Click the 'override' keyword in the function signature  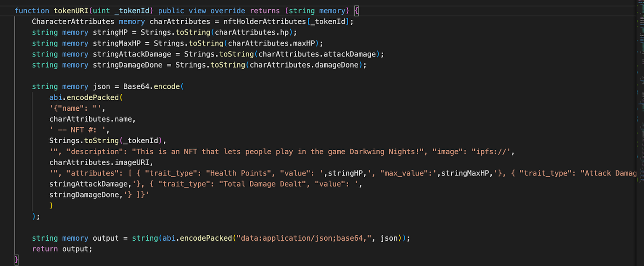coord(228,11)
